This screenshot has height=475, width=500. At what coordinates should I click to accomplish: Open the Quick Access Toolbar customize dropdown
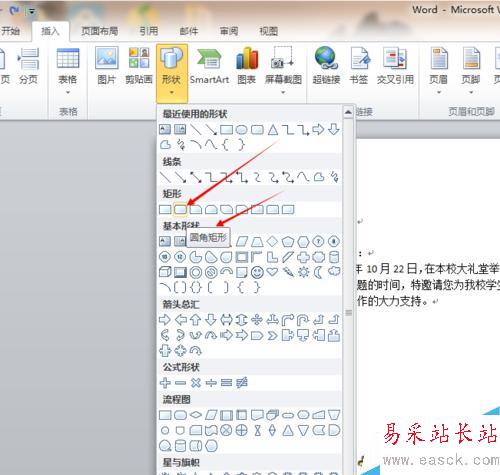click(x=31, y=11)
